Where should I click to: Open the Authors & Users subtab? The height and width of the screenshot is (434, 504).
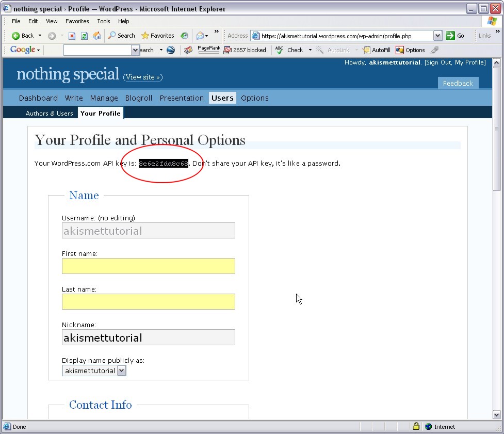[50, 113]
